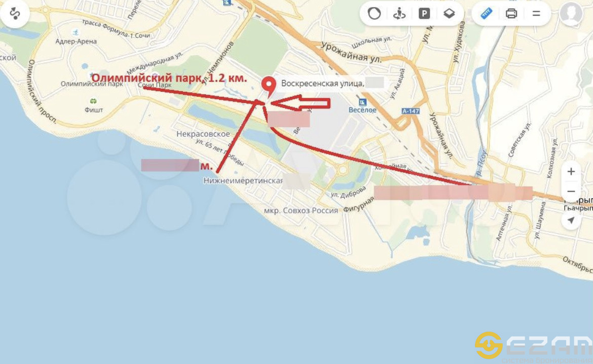Enable street panorama view icon
Screen dimensions: 593x364
399,14
